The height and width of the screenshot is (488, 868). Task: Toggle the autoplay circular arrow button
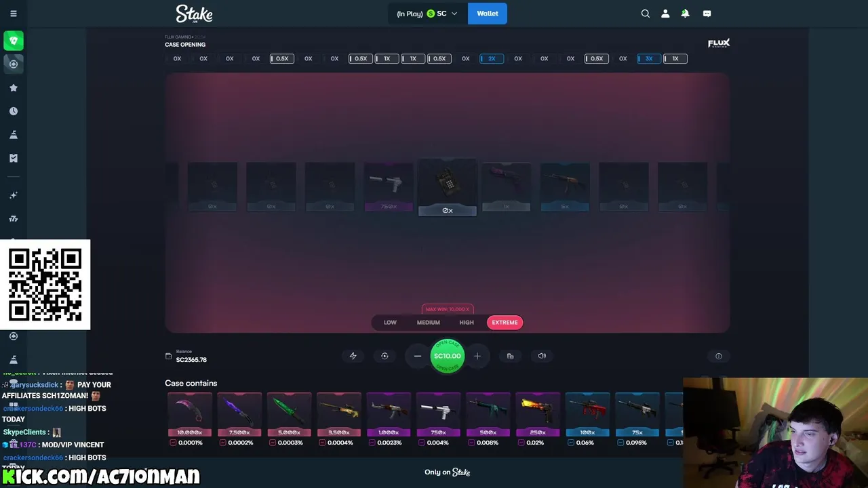tap(384, 356)
